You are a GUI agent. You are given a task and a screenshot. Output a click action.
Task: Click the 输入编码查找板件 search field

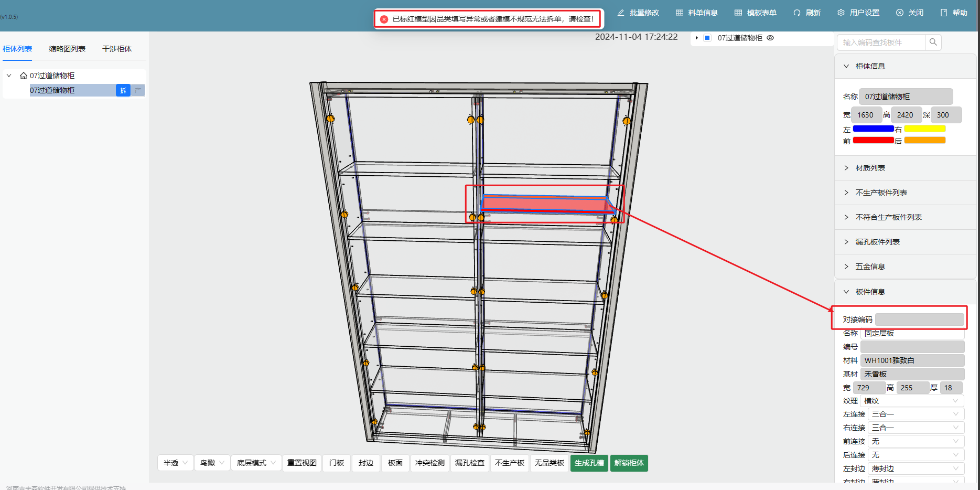(882, 42)
